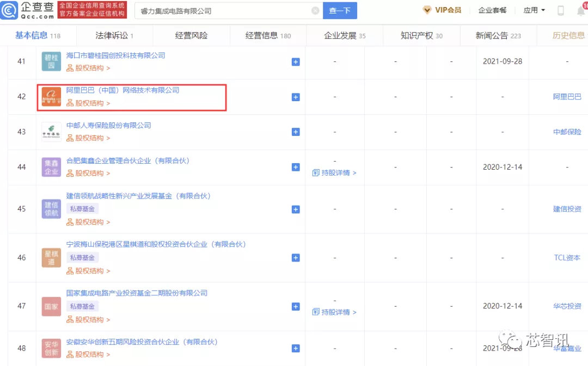Open the mobile phone icon in header
Screen dimensions: 588x366
click(561, 10)
